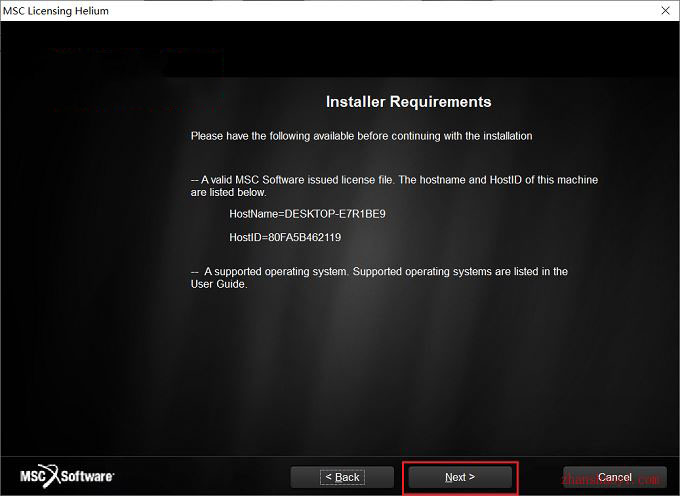
Task: Close the MSC Licensing Helium window
Action: tap(665, 10)
